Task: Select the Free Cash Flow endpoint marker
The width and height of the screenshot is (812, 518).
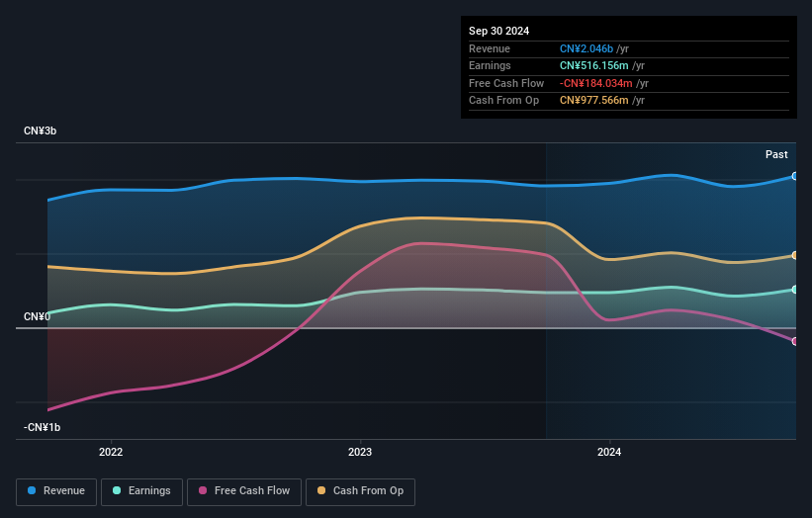Action: (x=795, y=341)
